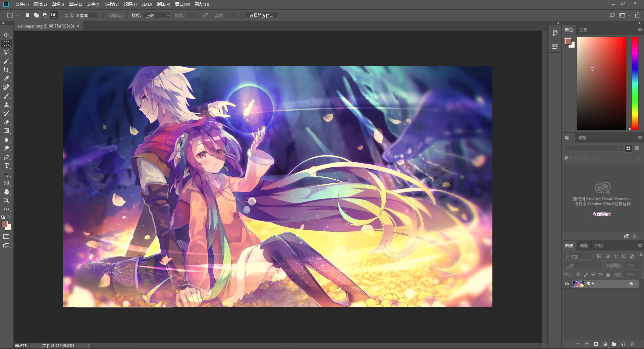Select the Horizontal Type tool
644x349 pixels.
point(6,166)
